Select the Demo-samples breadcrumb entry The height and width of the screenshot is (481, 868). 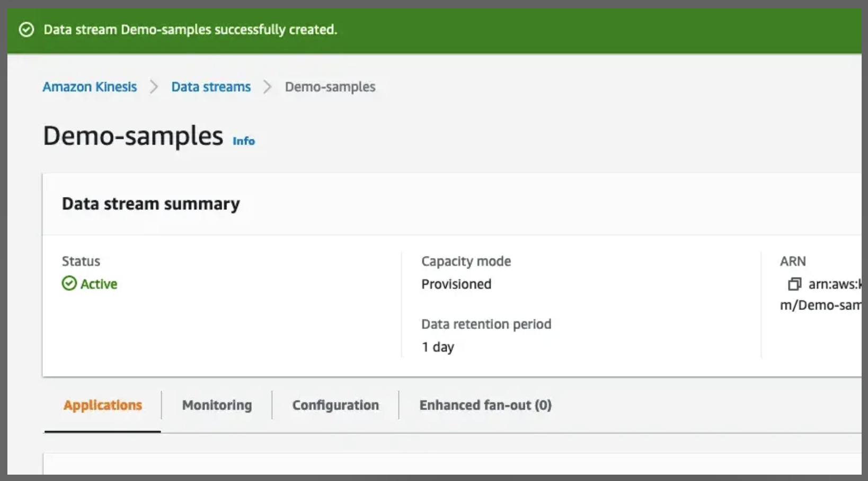330,86
